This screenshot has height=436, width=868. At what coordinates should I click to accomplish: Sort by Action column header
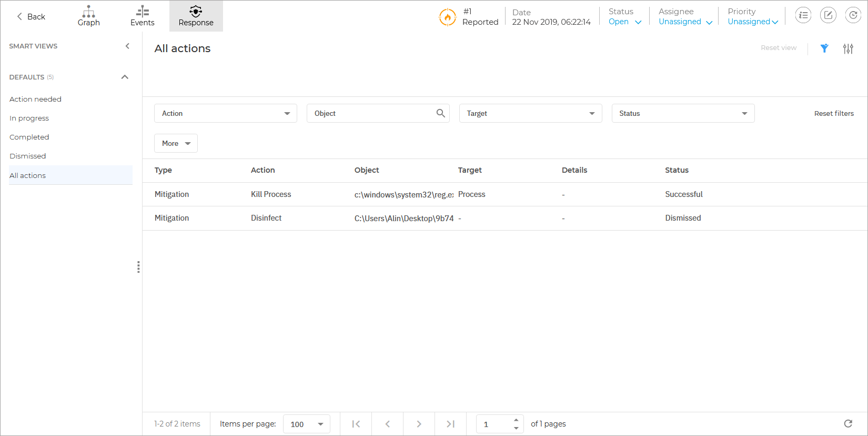coord(263,170)
